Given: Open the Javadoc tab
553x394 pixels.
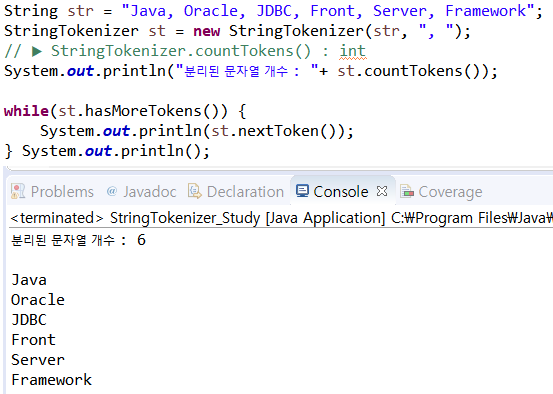Looking at the screenshot, I should click(x=141, y=192).
